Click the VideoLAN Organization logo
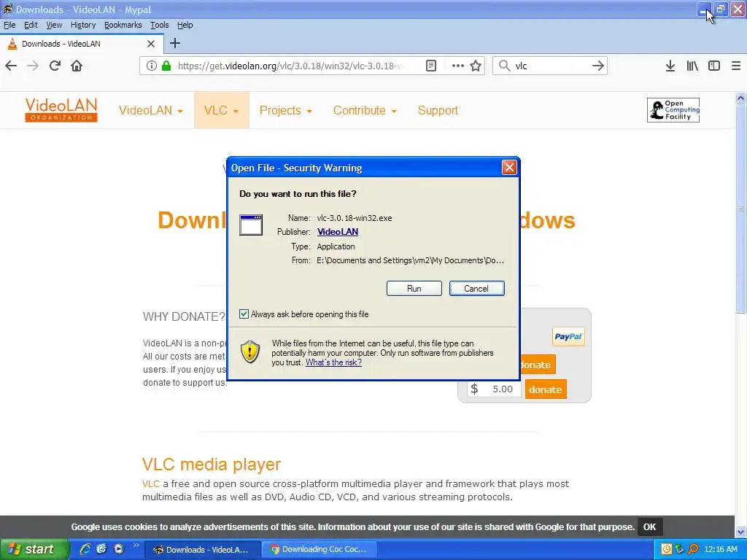 click(61, 110)
